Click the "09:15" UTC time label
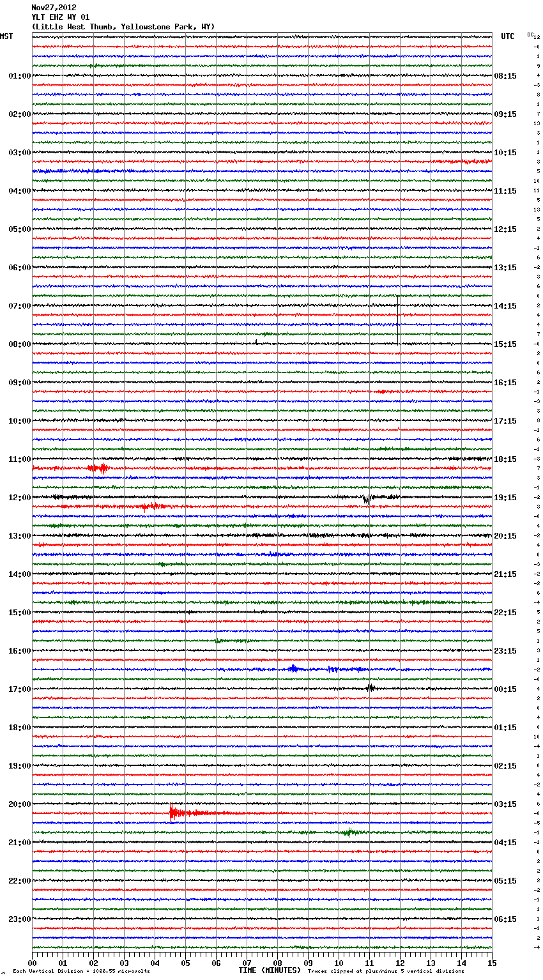543x980 pixels. pos(505,114)
